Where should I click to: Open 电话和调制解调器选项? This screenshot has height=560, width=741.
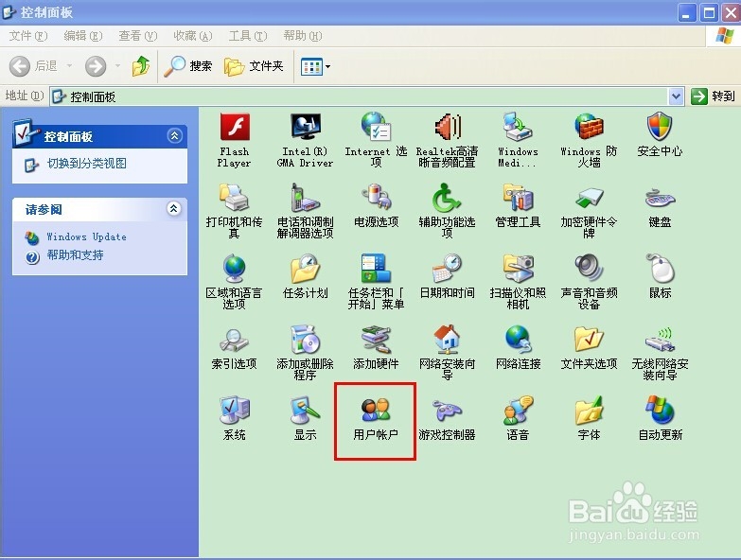pos(306,211)
